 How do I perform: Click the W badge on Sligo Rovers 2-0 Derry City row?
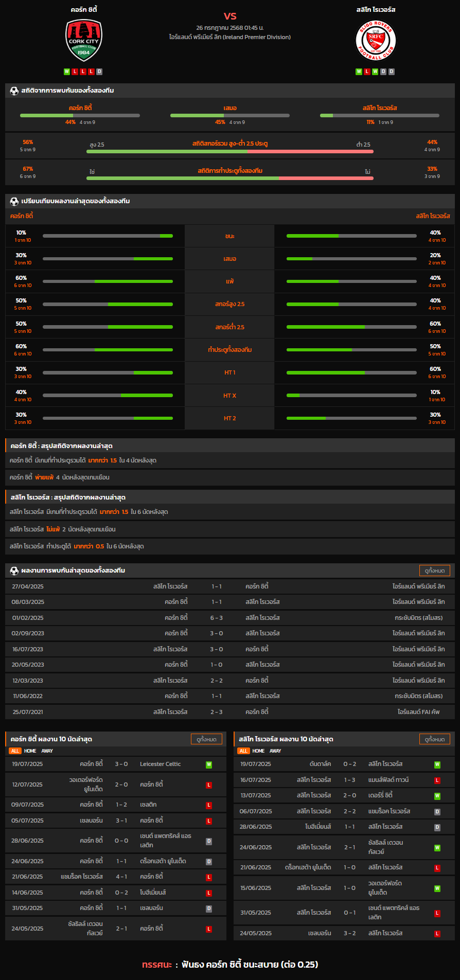point(437,796)
